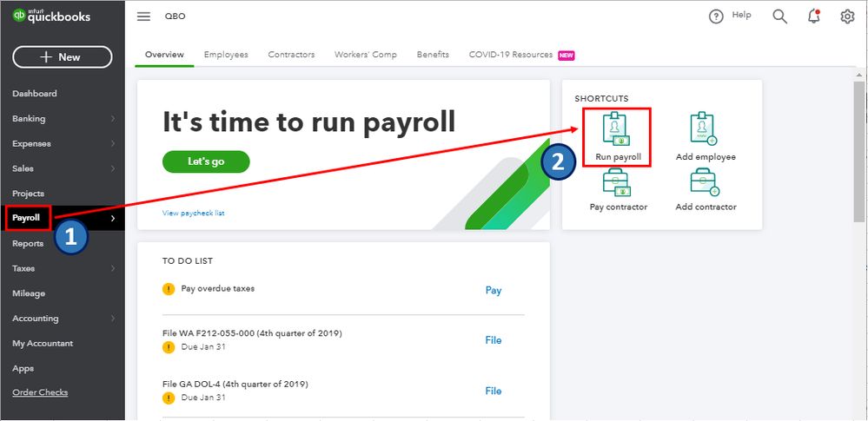Expand the Banking submenu chevron
868x421 pixels.
(113, 118)
